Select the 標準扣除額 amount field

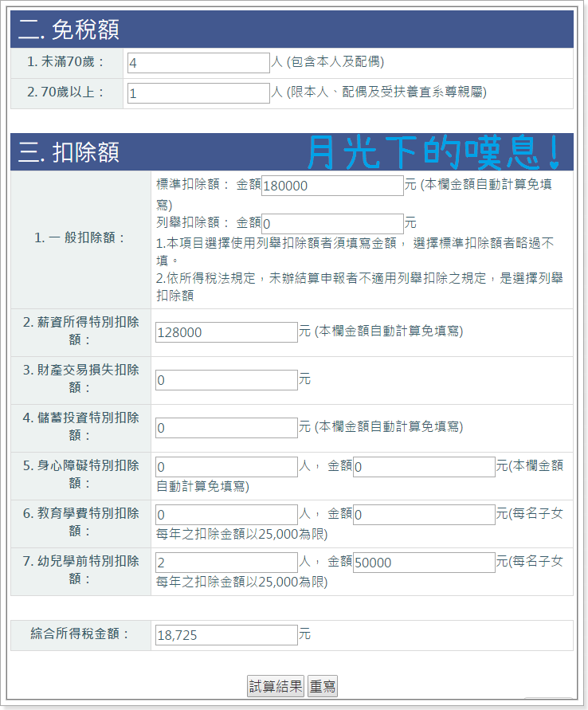[x=332, y=186]
